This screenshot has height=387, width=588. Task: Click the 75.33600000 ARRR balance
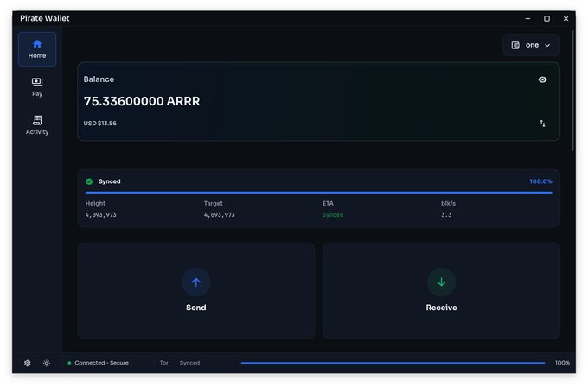pyautogui.click(x=142, y=101)
